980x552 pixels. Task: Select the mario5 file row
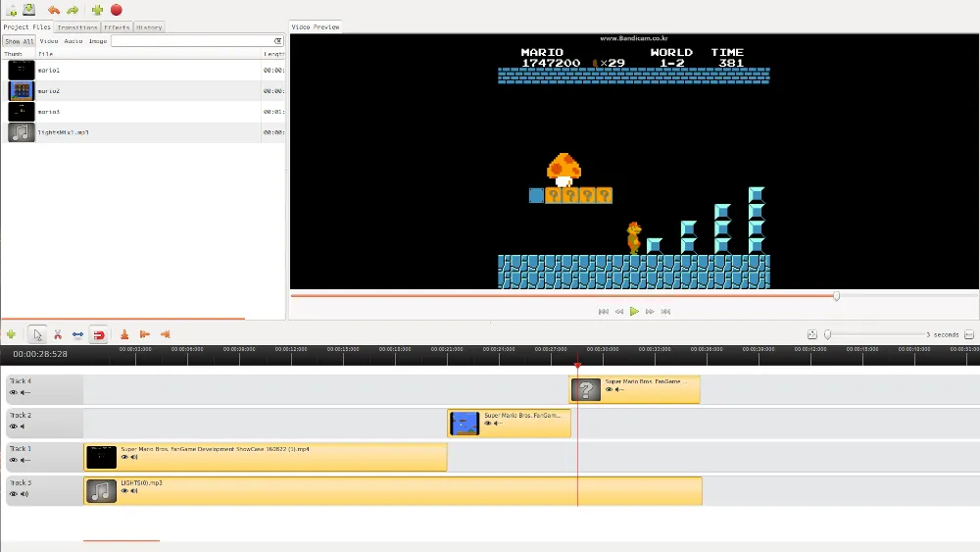tap(144, 111)
